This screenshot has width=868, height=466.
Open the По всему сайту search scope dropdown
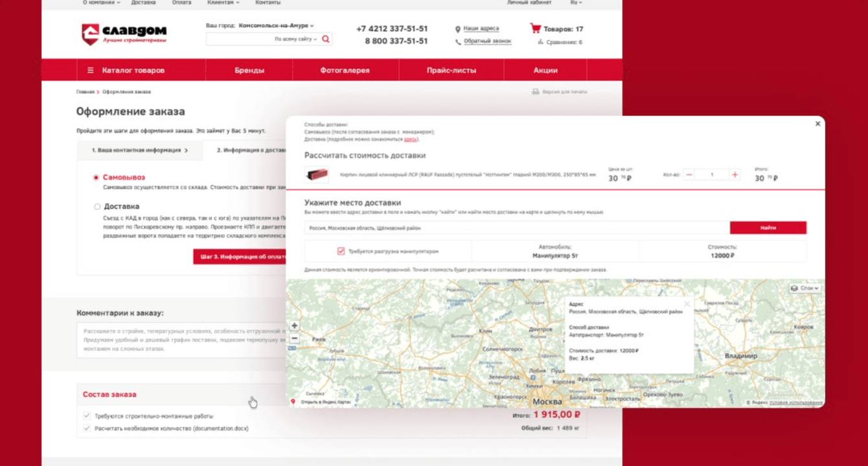coord(296,40)
